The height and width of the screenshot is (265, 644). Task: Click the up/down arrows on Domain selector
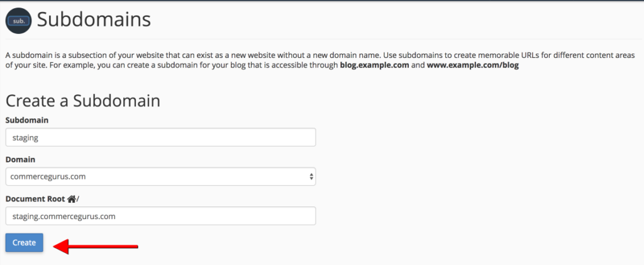(311, 177)
